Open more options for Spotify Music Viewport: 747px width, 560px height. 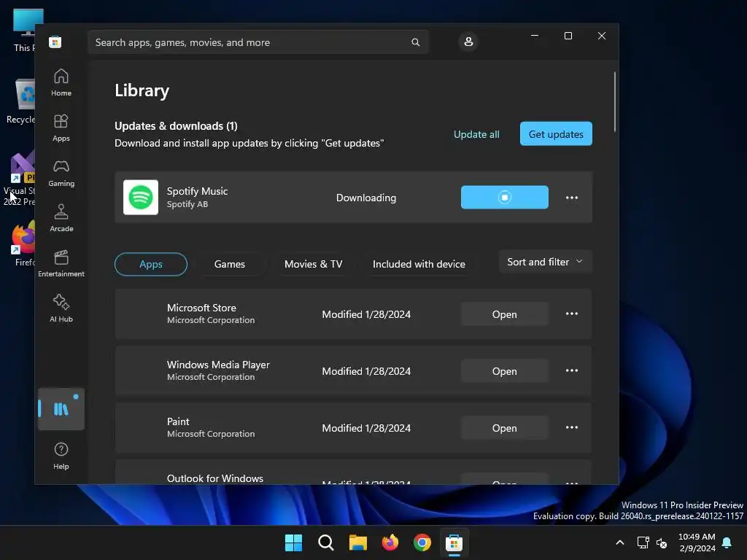572,198
